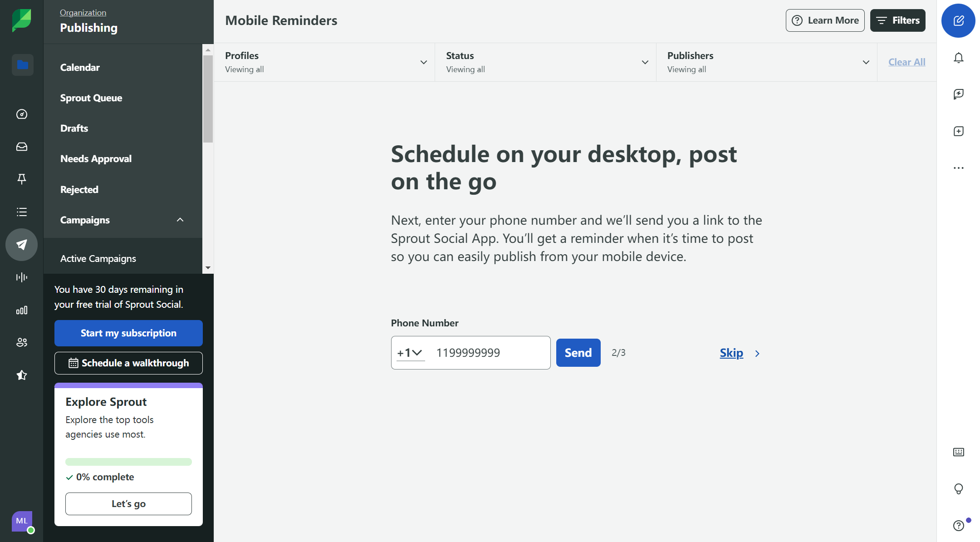The width and height of the screenshot is (980, 542).
Task: Expand the Status filter dropdown
Action: 545,62
